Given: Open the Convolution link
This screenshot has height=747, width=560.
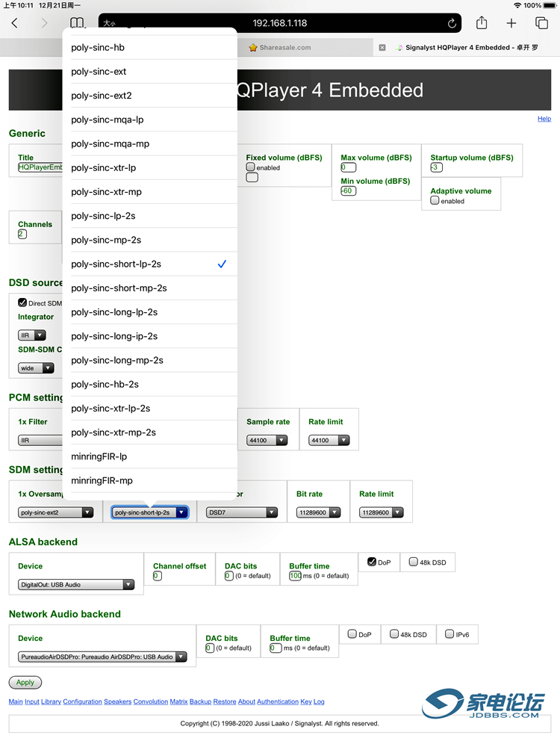Looking at the screenshot, I should (151, 701).
